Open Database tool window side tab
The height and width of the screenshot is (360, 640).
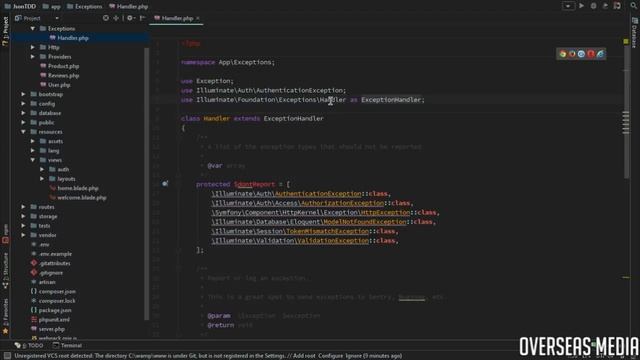click(634, 32)
